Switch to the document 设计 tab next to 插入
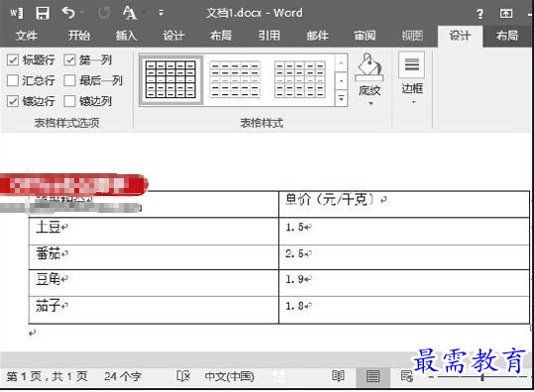Screen dimensions: 534x392 click(x=173, y=36)
